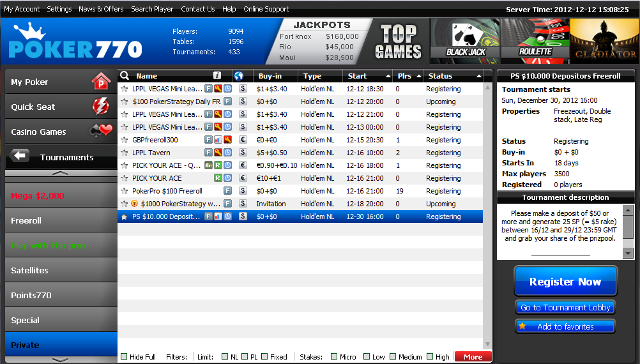Click the Poker770 crown logo
Viewport: 640px width, 364px height.
click(x=75, y=41)
